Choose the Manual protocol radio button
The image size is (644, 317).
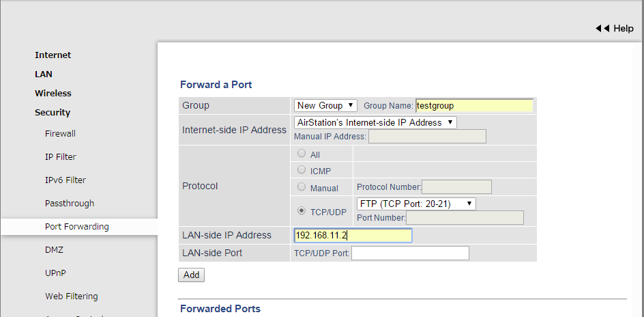(x=302, y=187)
